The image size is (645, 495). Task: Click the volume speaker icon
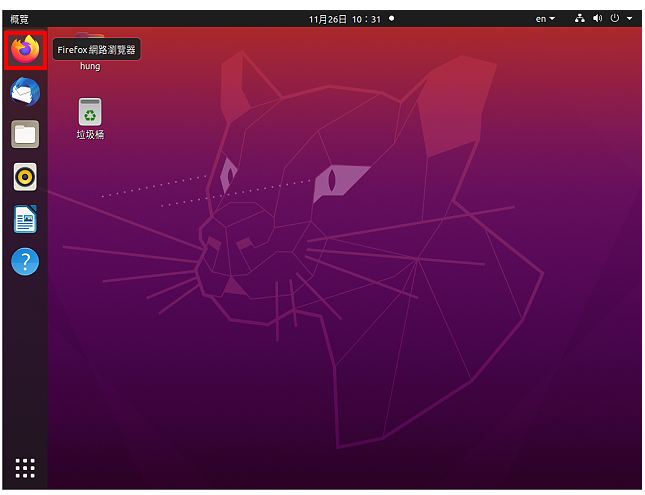click(597, 19)
